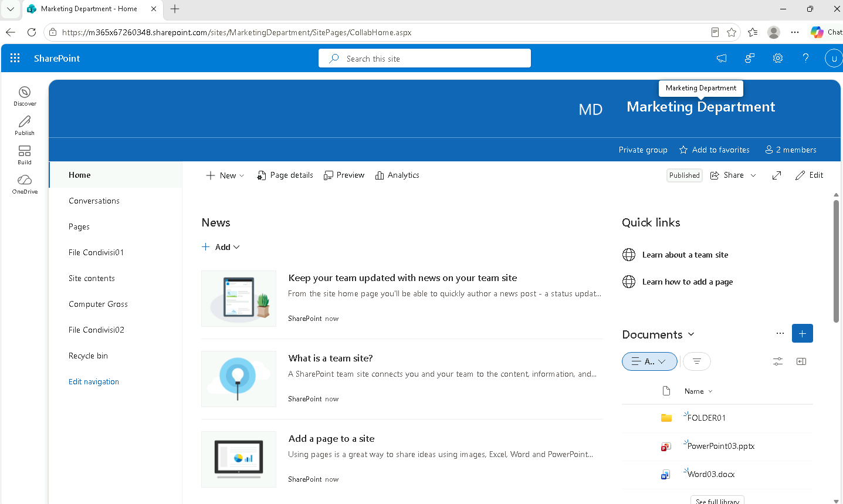
Task: Open OneDrive in the left rail
Action: pos(25,184)
